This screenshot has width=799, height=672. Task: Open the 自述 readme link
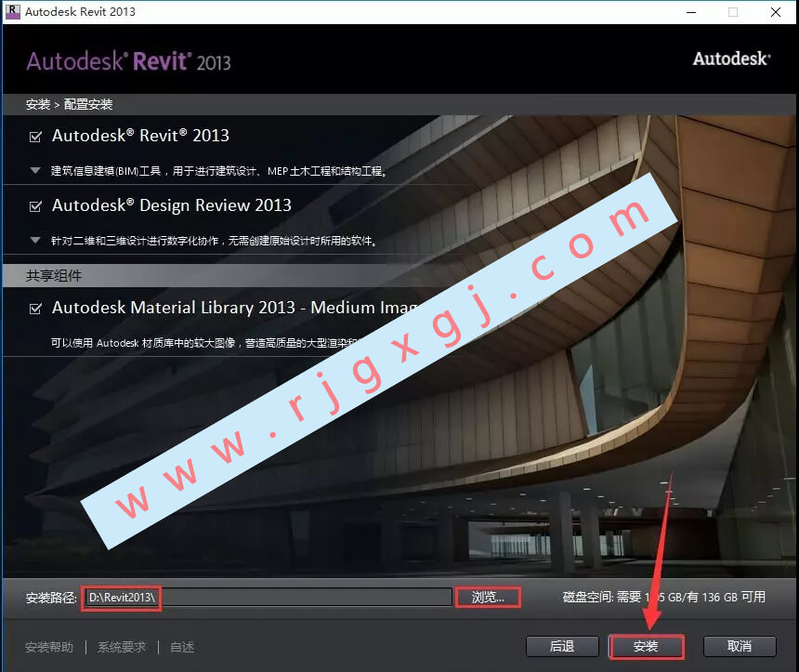point(182,647)
